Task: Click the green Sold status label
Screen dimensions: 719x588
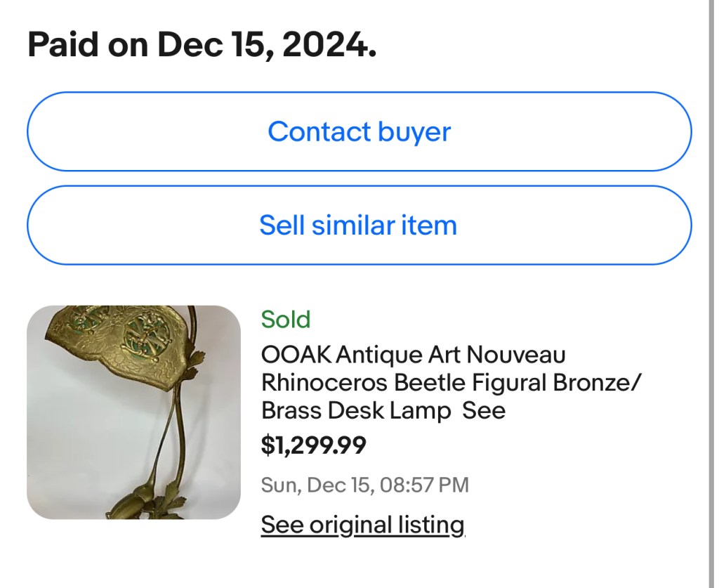Action: coord(285,320)
